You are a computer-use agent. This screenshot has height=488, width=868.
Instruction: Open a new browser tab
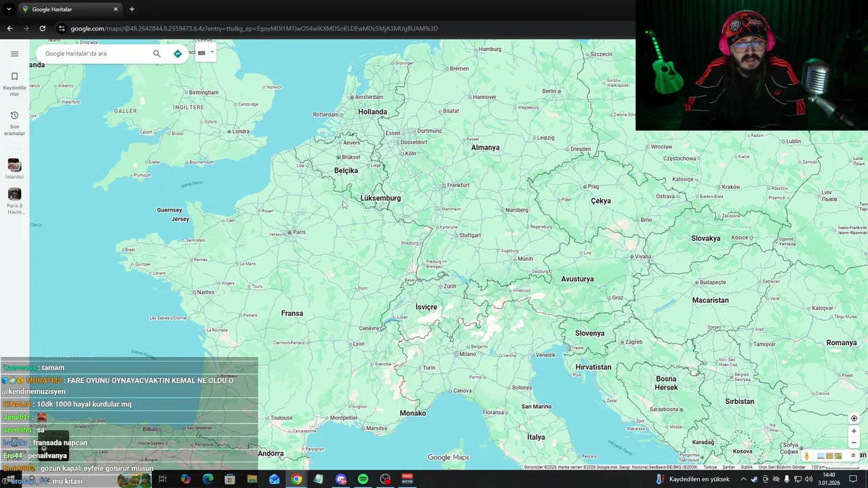(x=132, y=9)
